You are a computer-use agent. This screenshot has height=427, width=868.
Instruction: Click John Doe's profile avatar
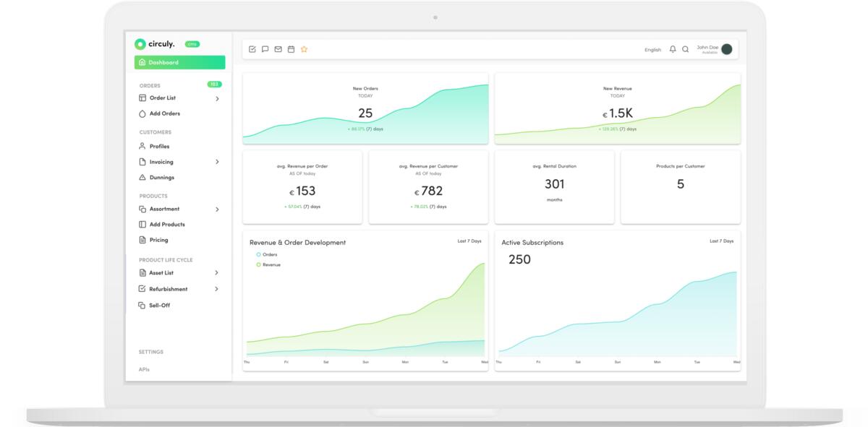tap(726, 49)
